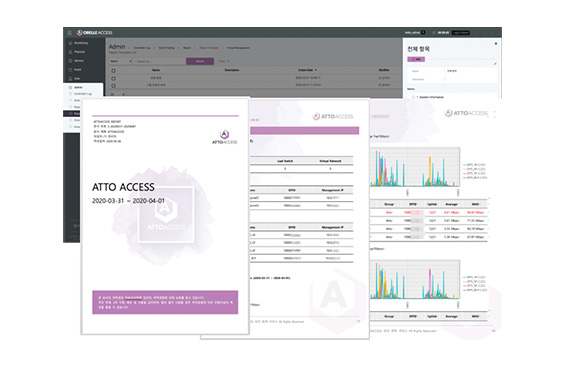
Task: Sort by Create Date column arrow
Action: point(316,70)
